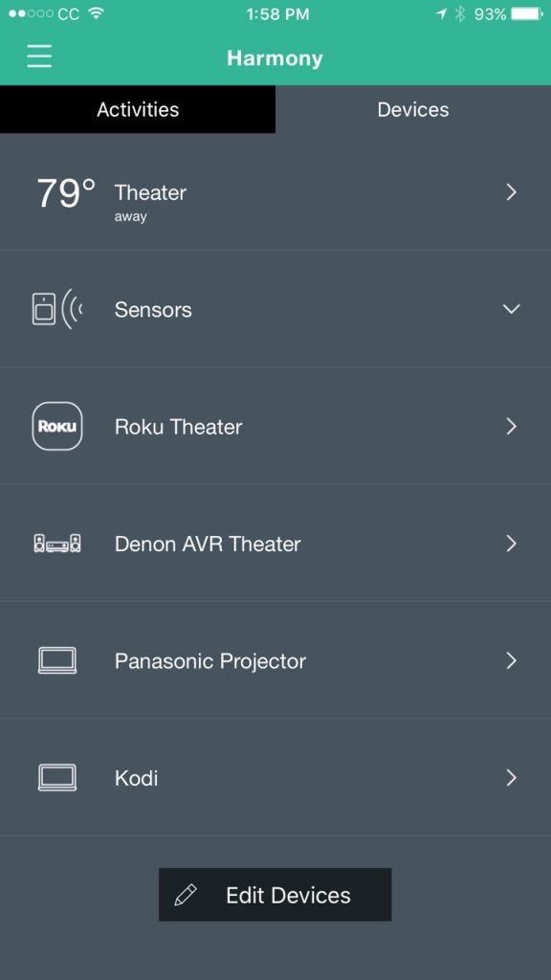Image resolution: width=551 pixels, height=980 pixels.
Task: Select the Devices tab
Action: [x=413, y=109]
